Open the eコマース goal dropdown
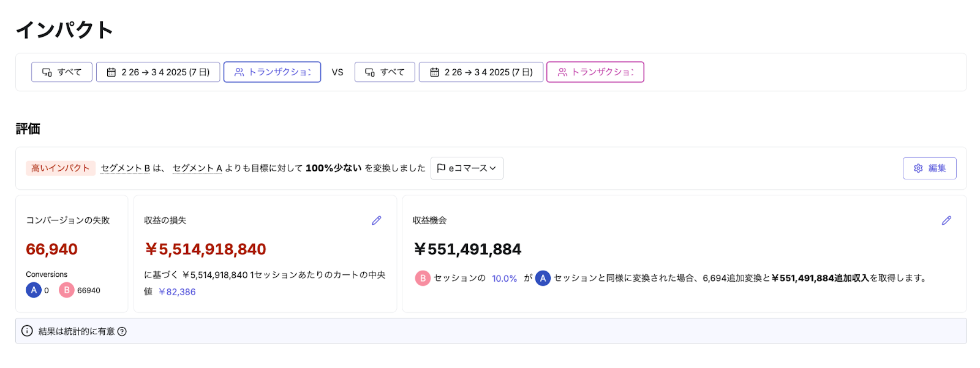 pos(467,168)
